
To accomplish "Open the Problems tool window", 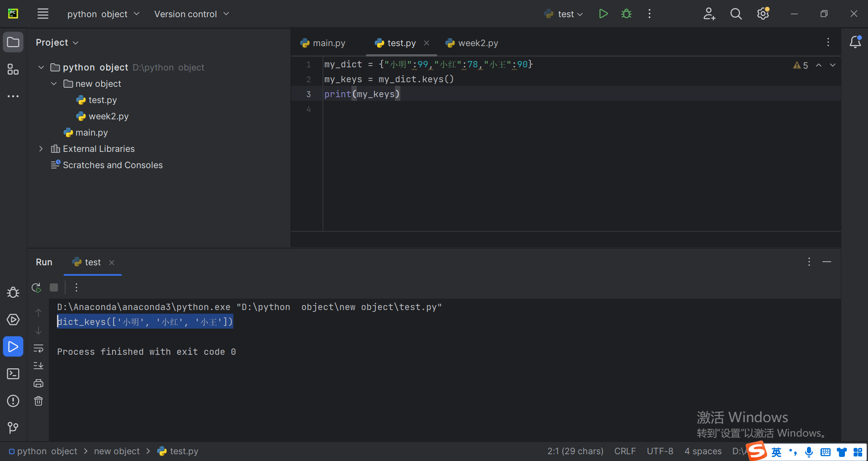I will pyautogui.click(x=13, y=401).
